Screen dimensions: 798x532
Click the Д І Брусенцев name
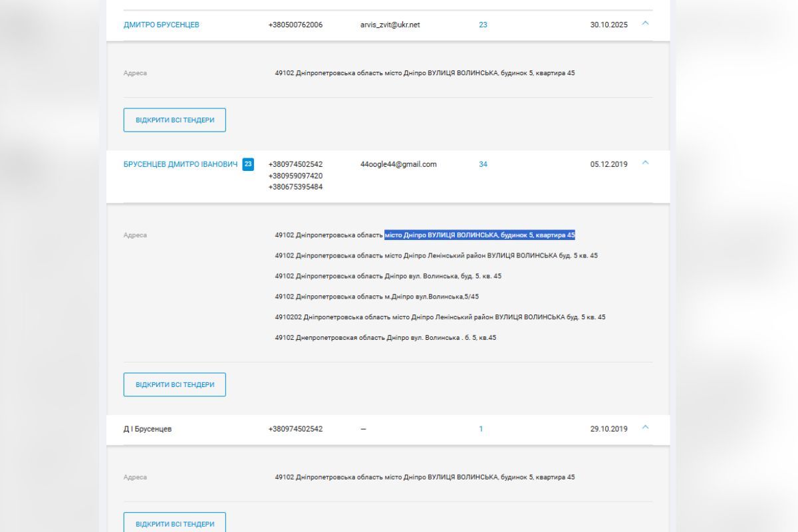pos(148,429)
